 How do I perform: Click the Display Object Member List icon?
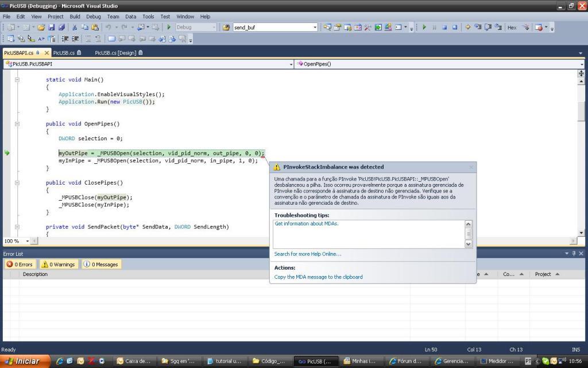pyautogui.click(x=10, y=39)
